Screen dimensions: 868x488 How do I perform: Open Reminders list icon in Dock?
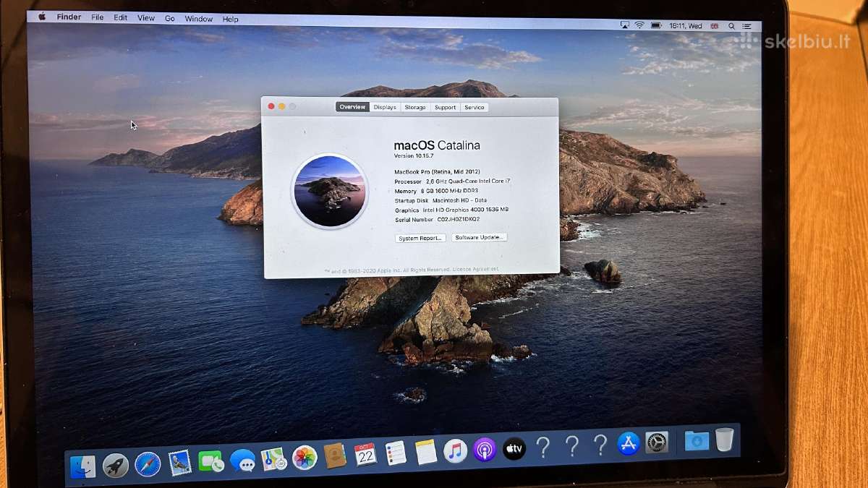(x=396, y=453)
